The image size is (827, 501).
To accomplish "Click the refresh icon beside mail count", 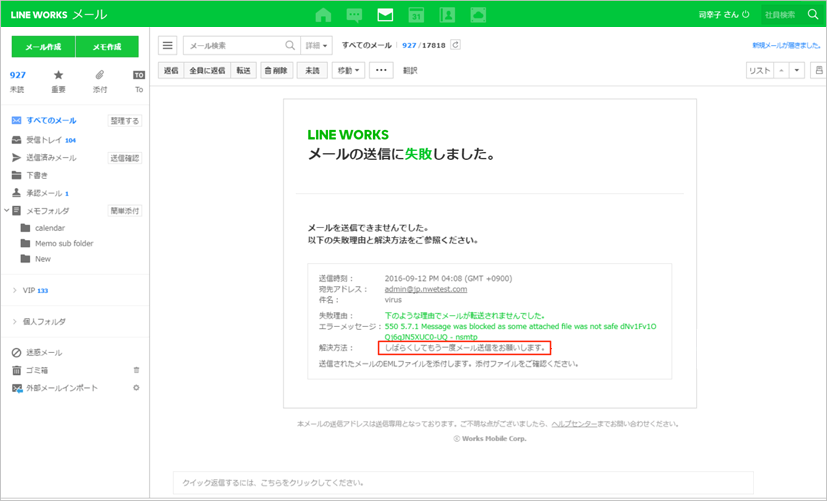I will [456, 45].
